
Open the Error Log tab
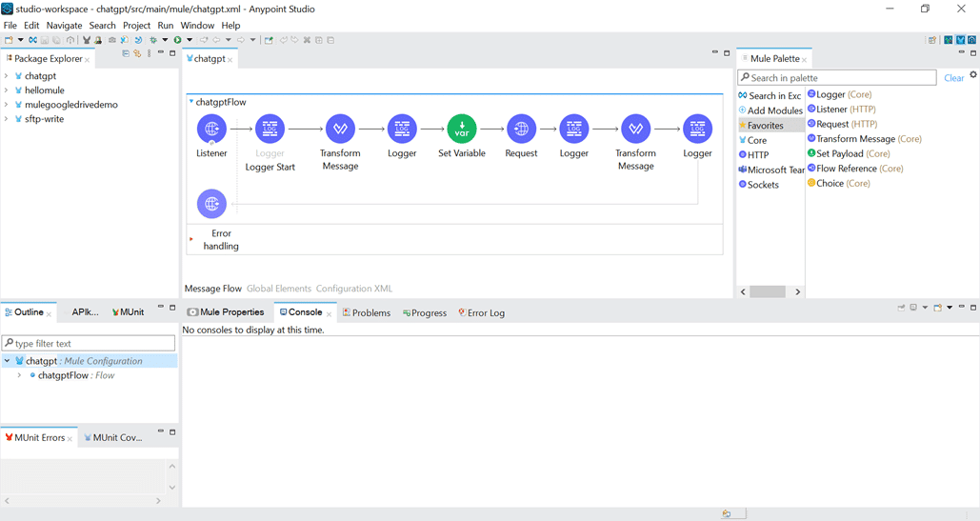tap(481, 313)
